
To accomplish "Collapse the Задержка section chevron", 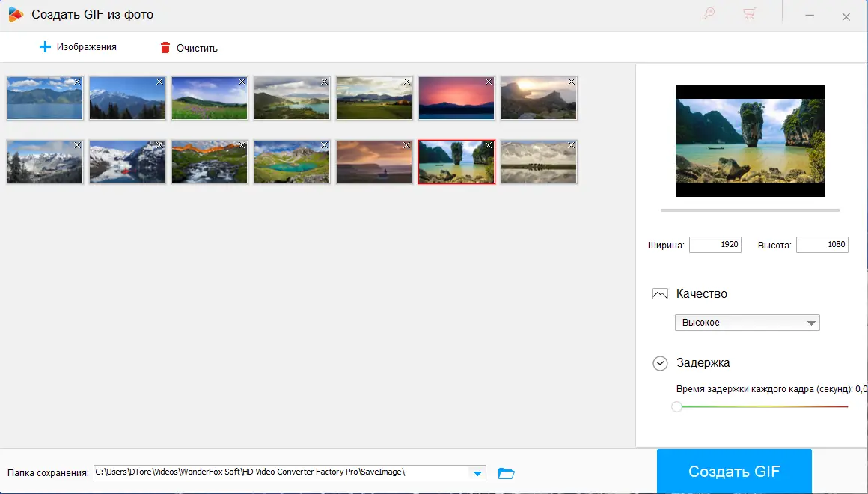I will tap(660, 363).
